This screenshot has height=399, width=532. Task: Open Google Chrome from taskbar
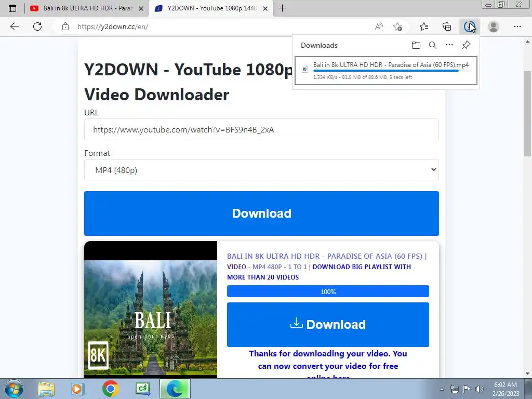click(x=110, y=389)
